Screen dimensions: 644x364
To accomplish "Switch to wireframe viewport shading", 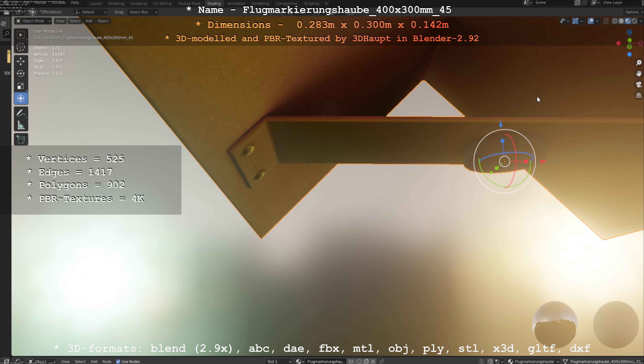I will pos(615,21).
